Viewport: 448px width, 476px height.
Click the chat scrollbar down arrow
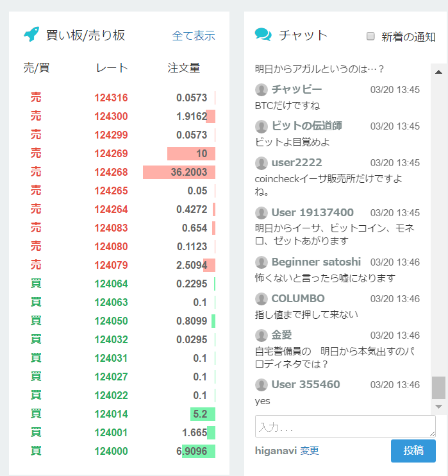coord(438,407)
